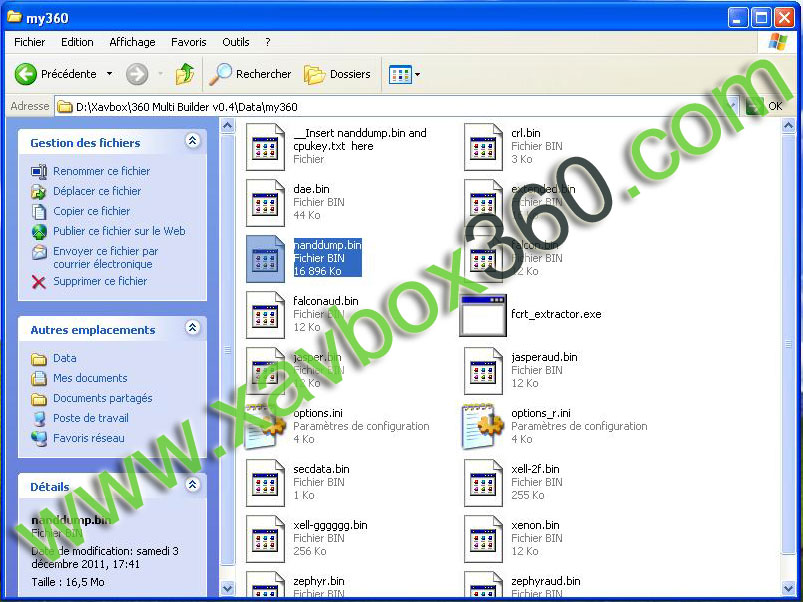Click Copier ce fichier link
This screenshot has width=803, height=602.
[92, 211]
